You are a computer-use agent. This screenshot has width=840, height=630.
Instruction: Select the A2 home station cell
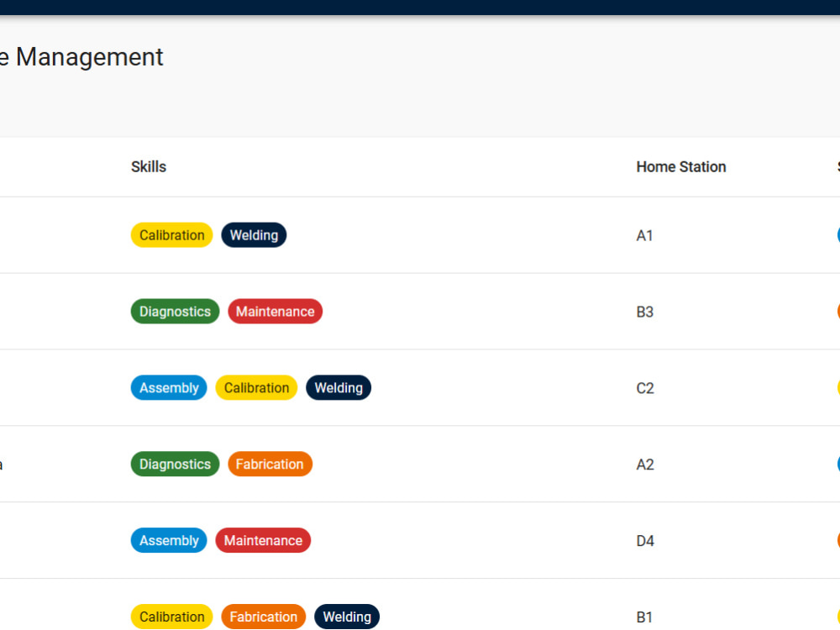click(645, 465)
